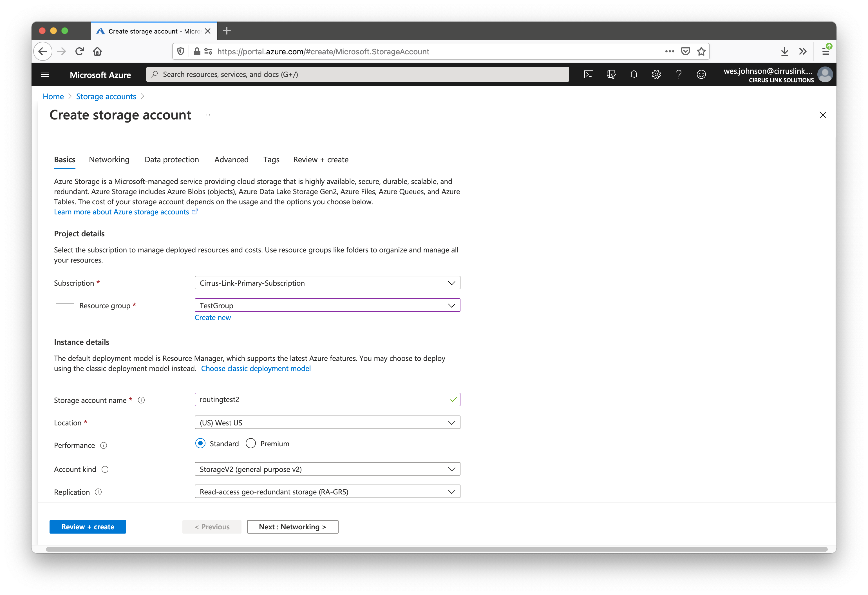The width and height of the screenshot is (868, 595).
Task: Open portal settings gear icon
Action: pyautogui.click(x=656, y=74)
